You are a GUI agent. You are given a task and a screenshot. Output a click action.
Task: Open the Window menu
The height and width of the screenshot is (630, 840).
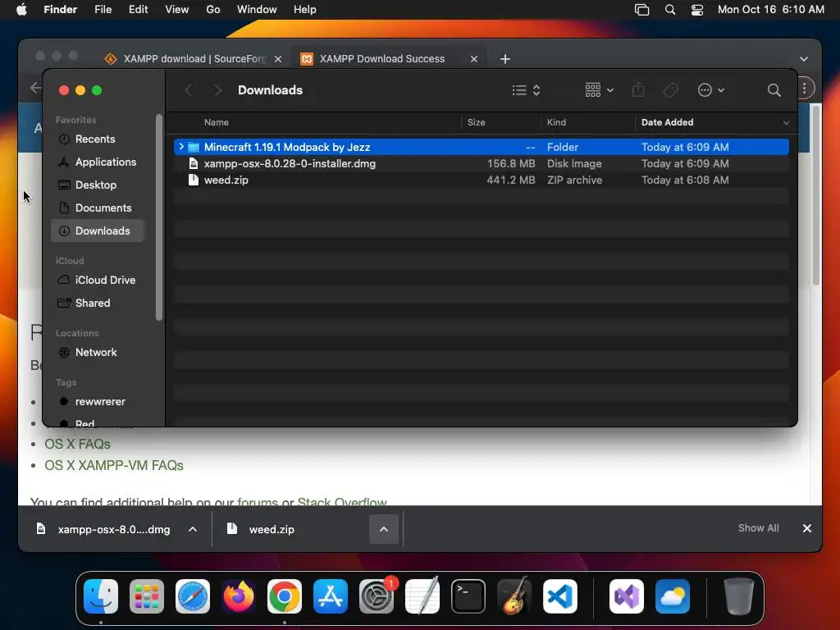pyautogui.click(x=257, y=10)
